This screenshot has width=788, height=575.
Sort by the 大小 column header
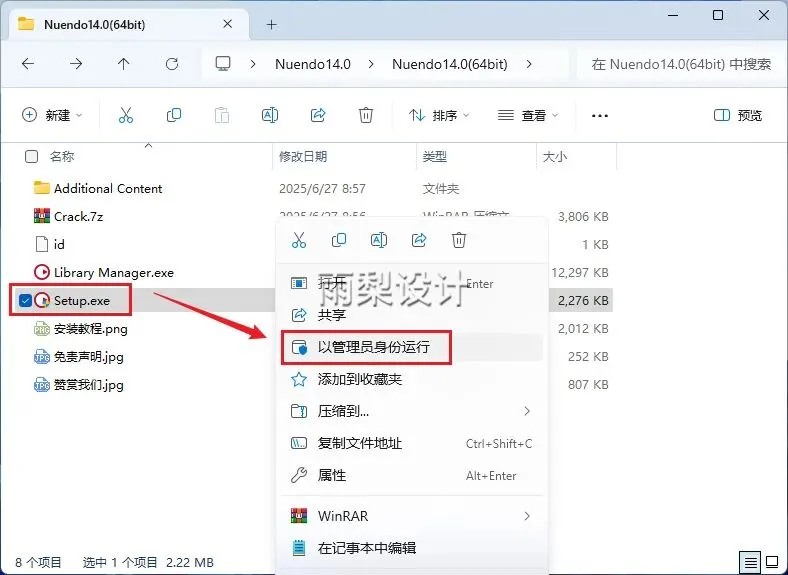coord(555,156)
